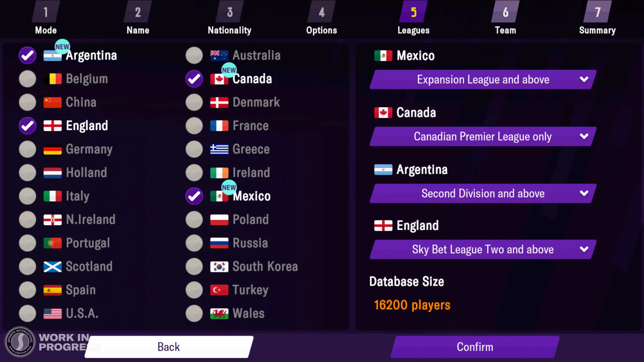Expand the England league dropdown
Screen dimensions: 644x362
point(483,249)
